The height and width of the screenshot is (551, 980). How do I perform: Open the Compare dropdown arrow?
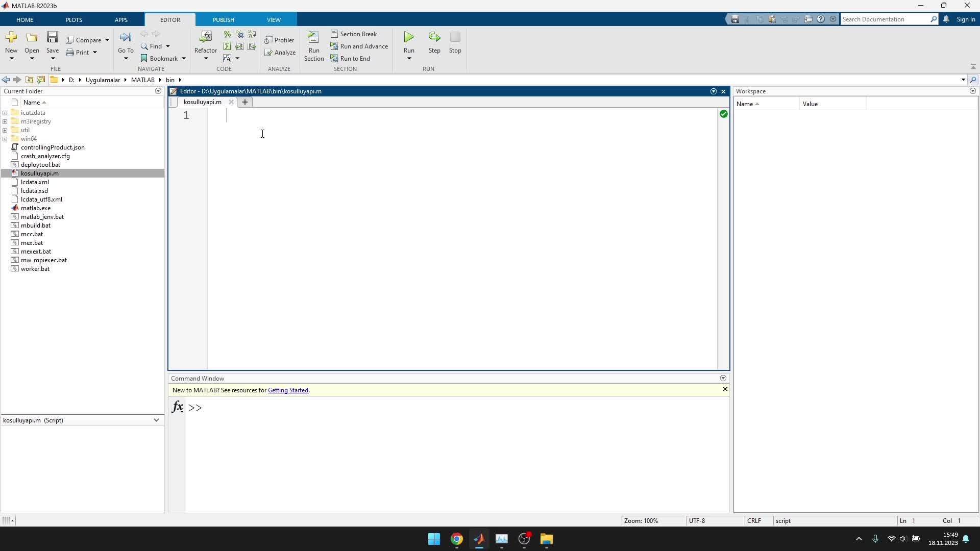click(107, 40)
